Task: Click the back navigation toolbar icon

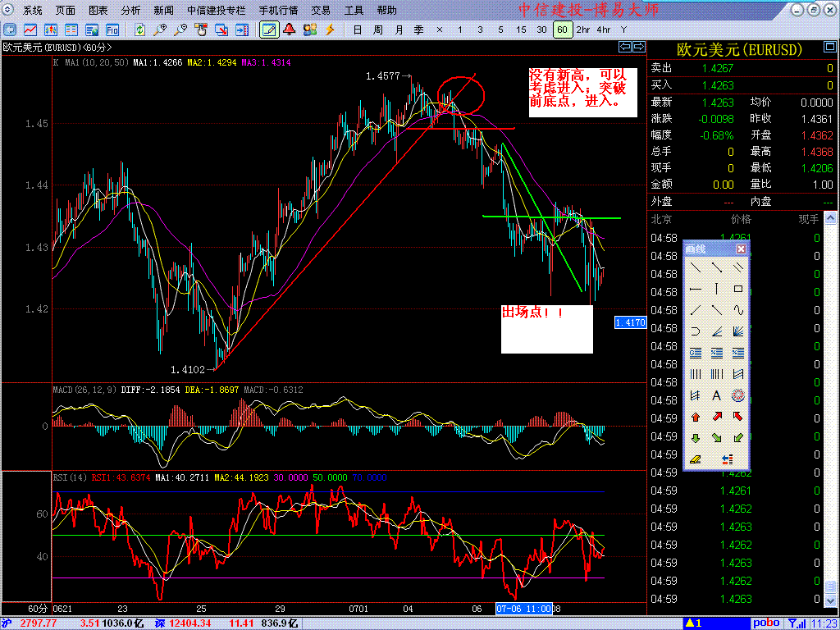Action: (x=11, y=30)
